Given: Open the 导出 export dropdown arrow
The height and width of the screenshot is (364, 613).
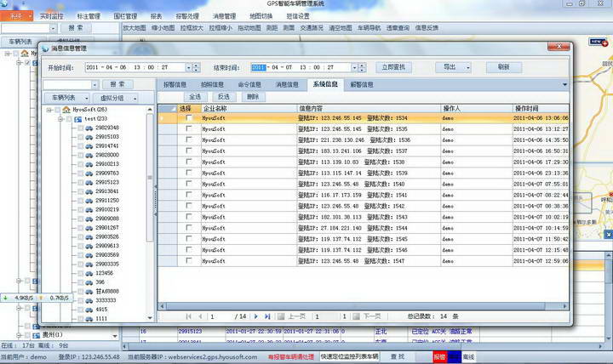Looking at the screenshot, I should [467, 68].
